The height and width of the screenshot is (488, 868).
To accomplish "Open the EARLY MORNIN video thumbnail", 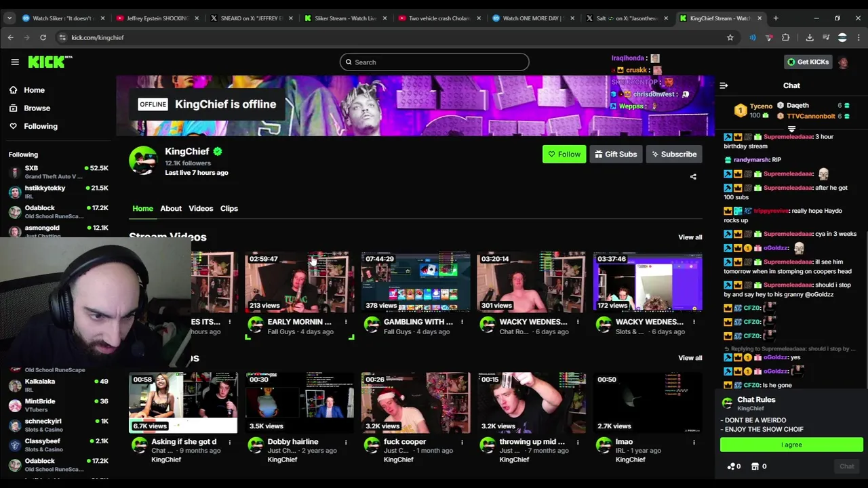I will pos(299,282).
